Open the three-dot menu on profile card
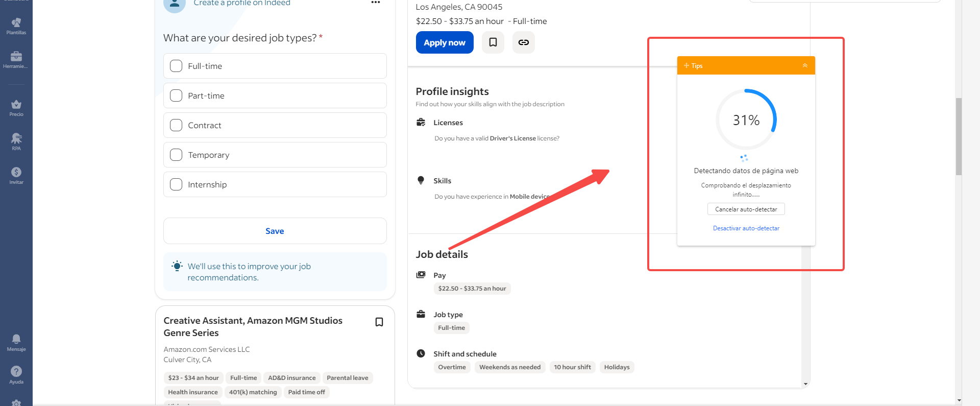The height and width of the screenshot is (406, 980). coord(376,3)
